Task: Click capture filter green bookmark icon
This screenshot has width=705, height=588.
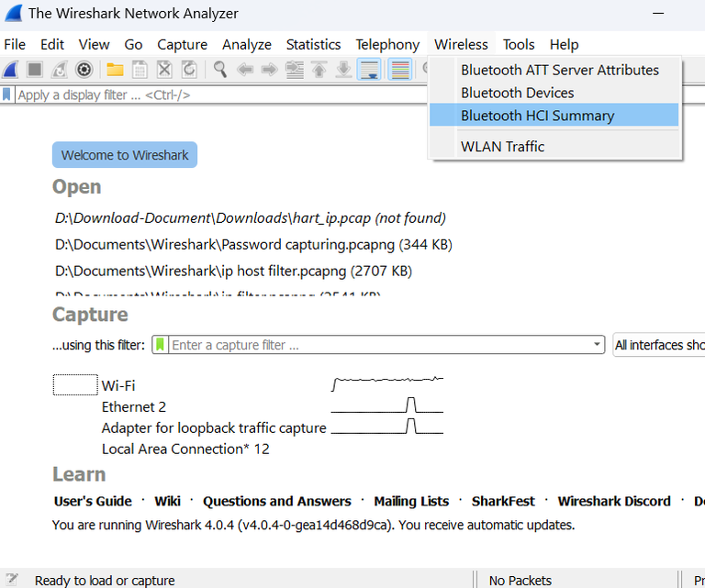Action: [x=160, y=345]
